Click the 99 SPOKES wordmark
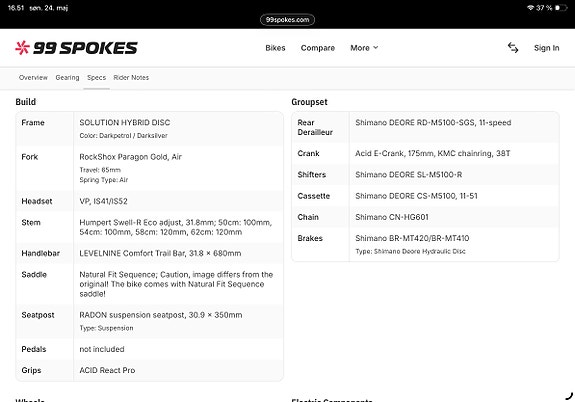The image size is (575, 402). [85, 48]
